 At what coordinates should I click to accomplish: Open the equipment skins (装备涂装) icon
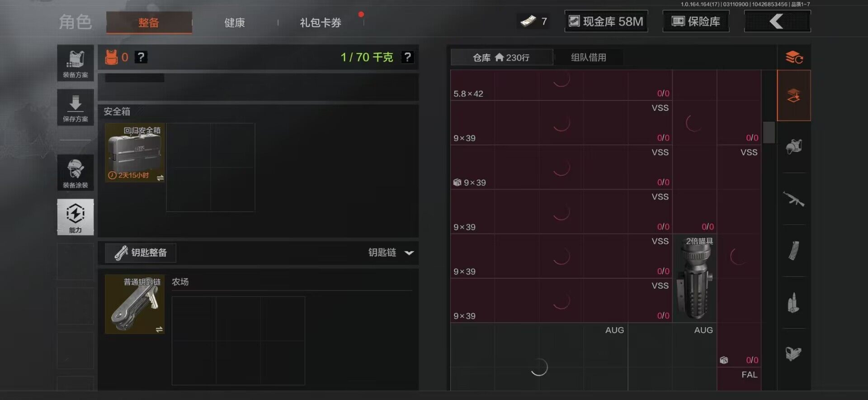coord(75,172)
